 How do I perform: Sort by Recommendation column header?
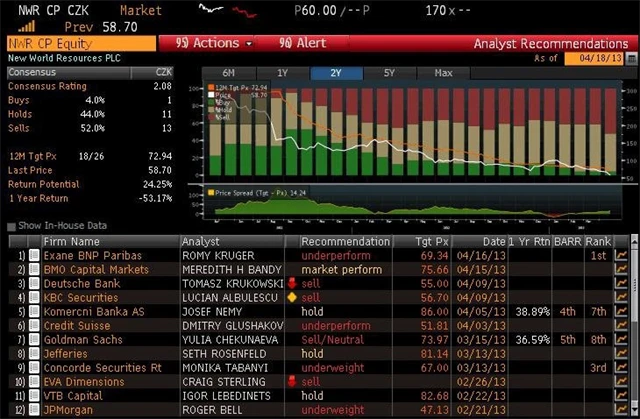345,242
